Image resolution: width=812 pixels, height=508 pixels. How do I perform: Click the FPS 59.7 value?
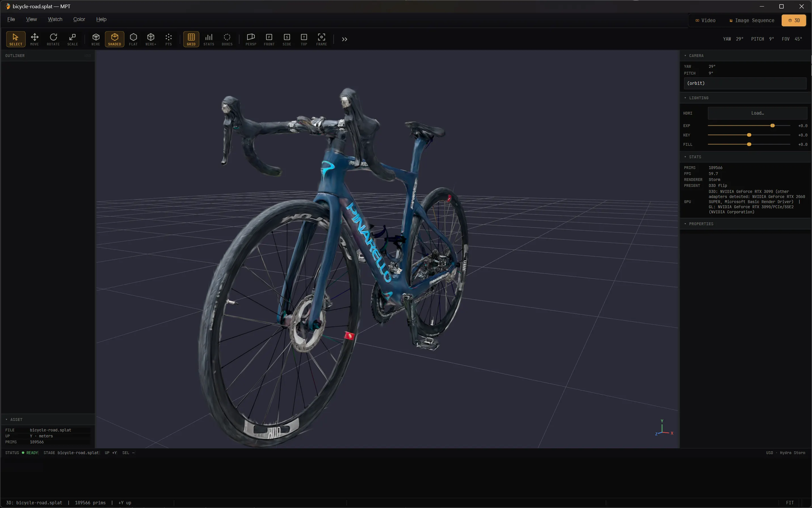[713, 174]
